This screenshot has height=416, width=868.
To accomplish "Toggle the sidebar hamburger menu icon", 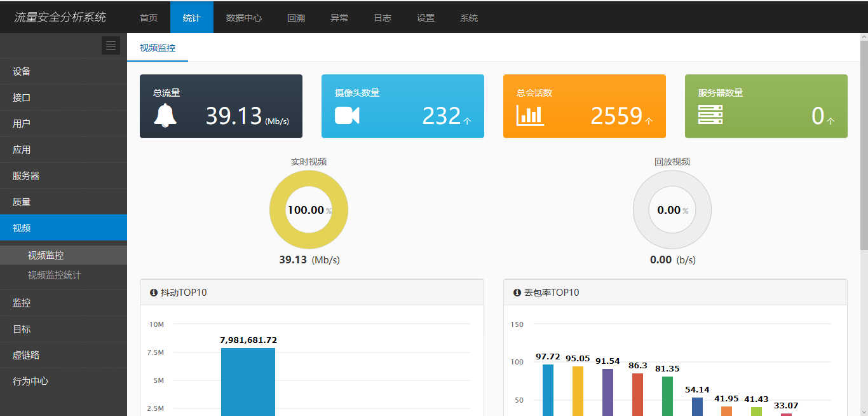I will click(111, 45).
